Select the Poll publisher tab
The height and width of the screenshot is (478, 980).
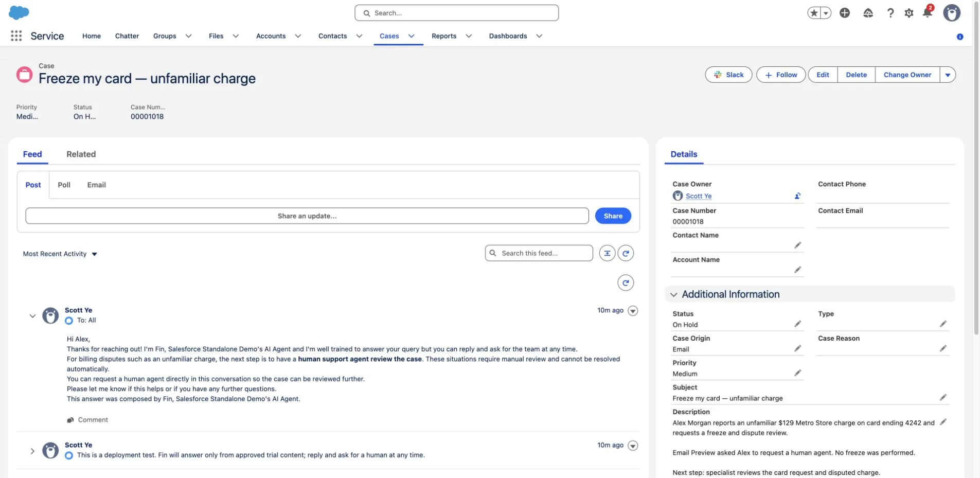64,185
